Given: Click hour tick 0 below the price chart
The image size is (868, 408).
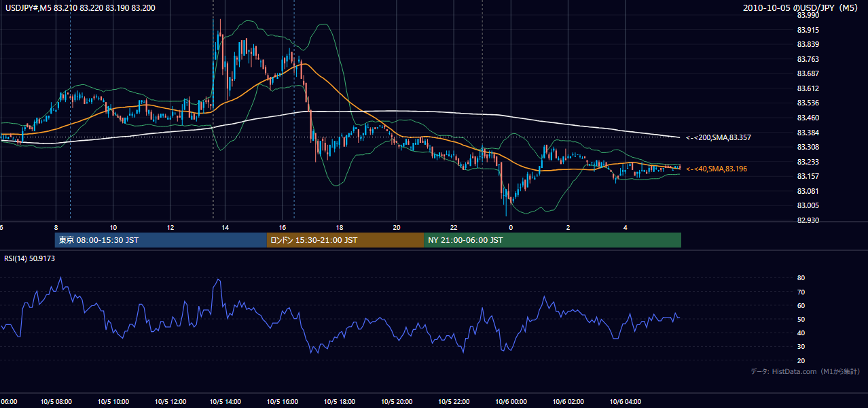Looking at the screenshot, I should pos(511,227).
